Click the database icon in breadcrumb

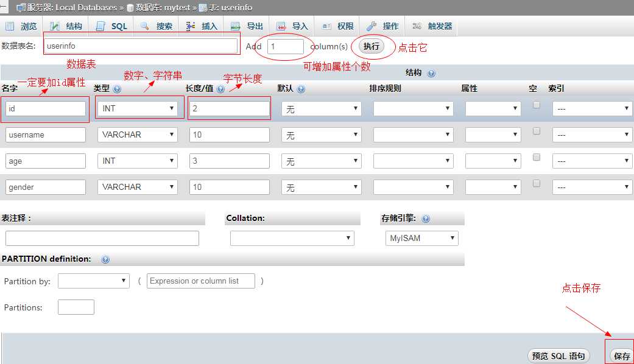(x=130, y=8)
